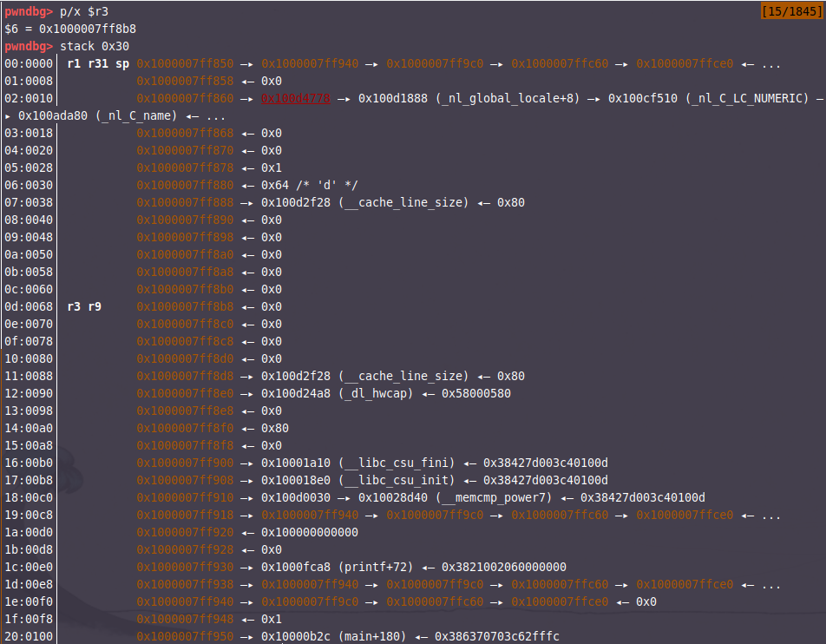
Task: Click the [15/1845] history position indicator
Action: click(x=790, y=11)
